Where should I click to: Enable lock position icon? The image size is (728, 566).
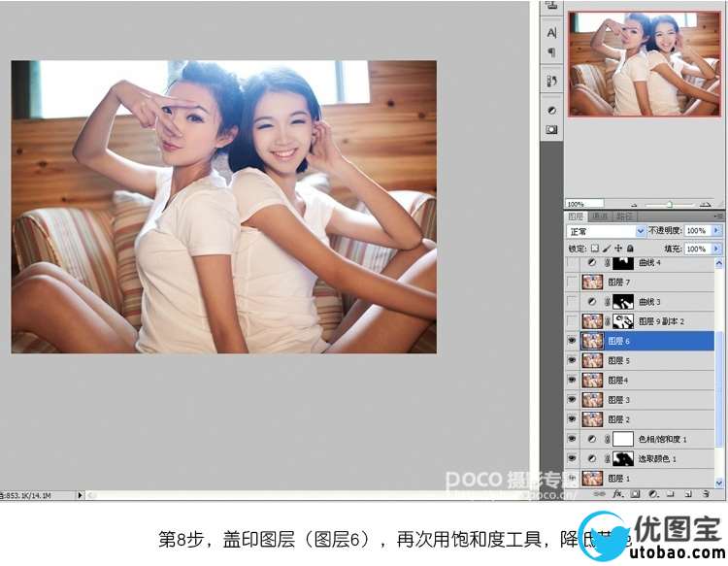point(618,249)
